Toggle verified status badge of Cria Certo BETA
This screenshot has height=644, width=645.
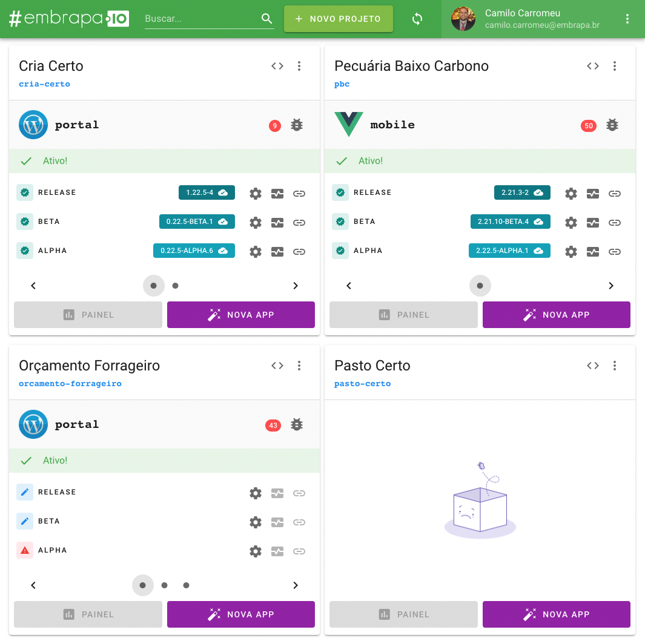click(x=25, y=222)
